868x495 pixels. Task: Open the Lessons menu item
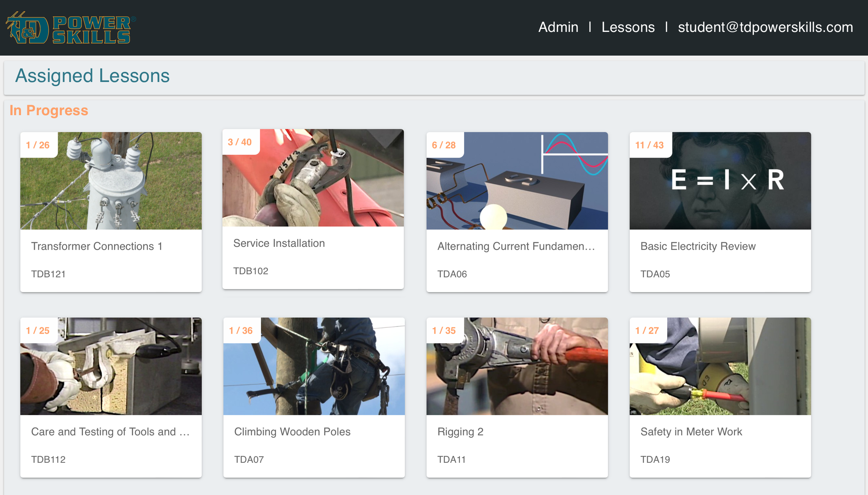click(628, 27)
